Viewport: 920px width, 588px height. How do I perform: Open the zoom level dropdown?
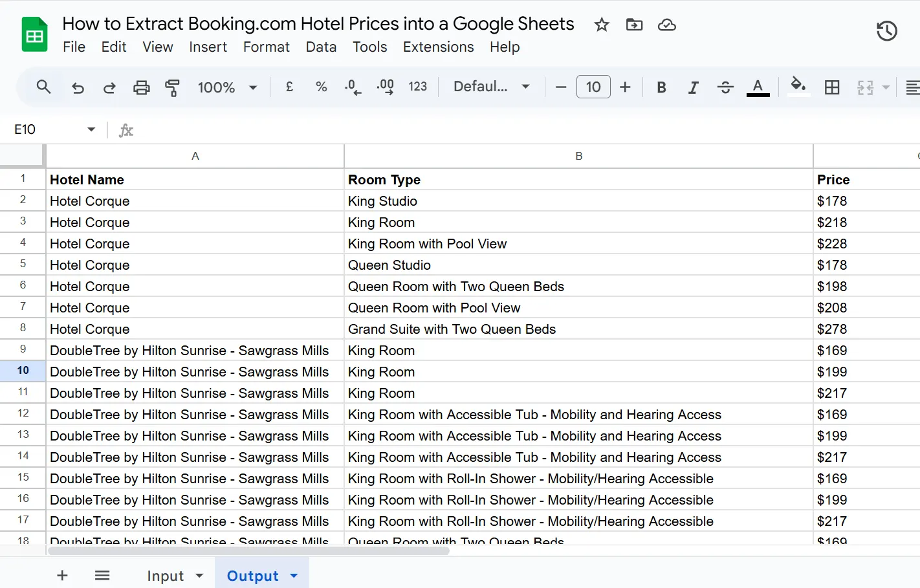point(228,87)
